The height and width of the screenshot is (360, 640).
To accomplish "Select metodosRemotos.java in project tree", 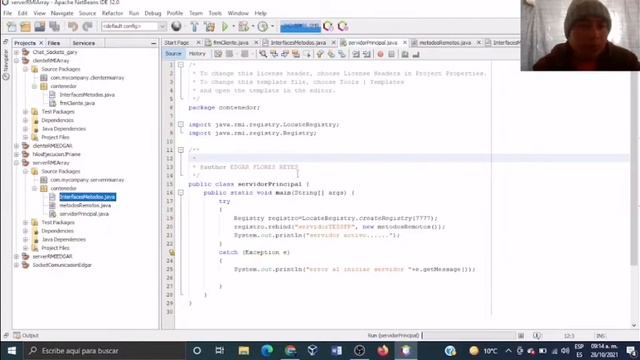I will tap(85, 205).
